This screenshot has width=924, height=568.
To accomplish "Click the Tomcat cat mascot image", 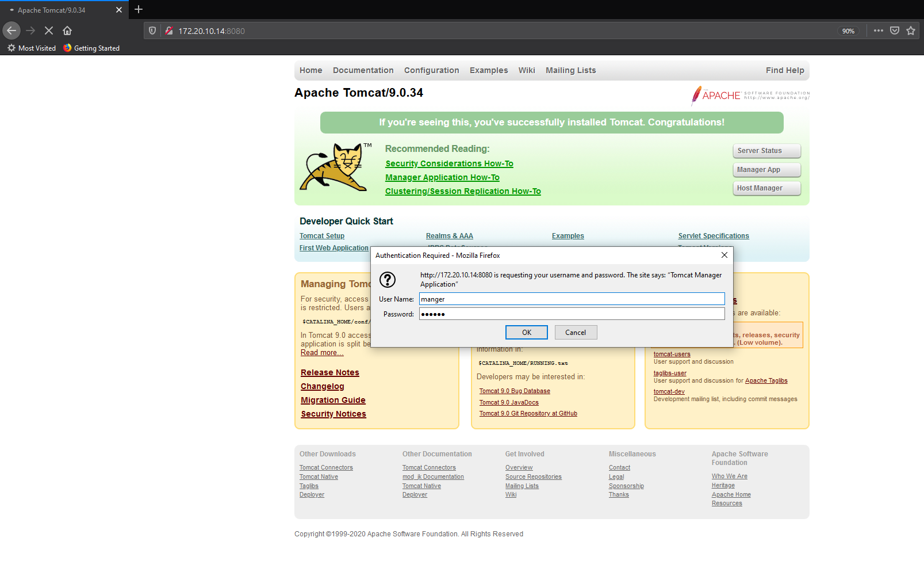I will pos(335,167).
